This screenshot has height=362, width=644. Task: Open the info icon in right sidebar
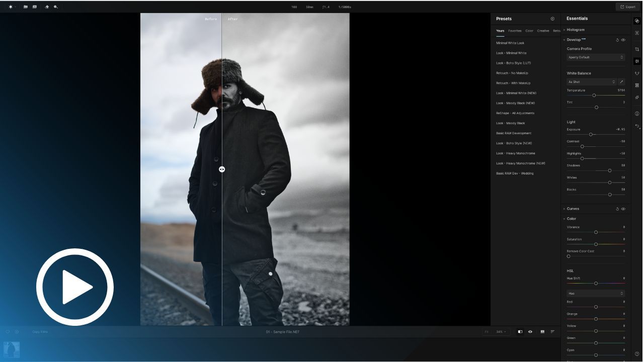pyautogui.click(x=637, y=114)
